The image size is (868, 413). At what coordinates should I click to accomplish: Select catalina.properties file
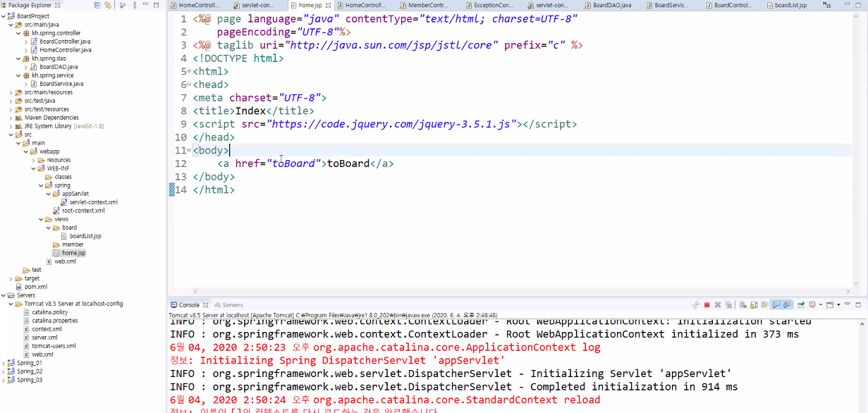(x=55, y=321)
